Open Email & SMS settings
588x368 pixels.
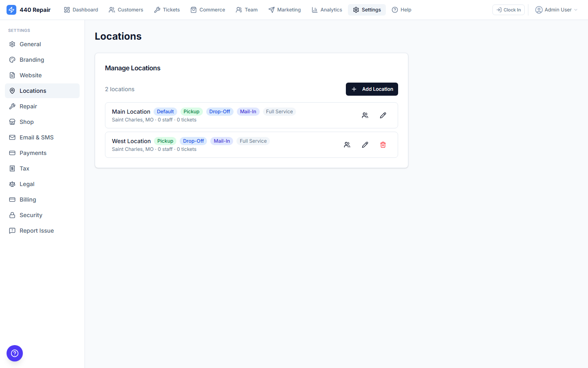click(x=36, y=137)
